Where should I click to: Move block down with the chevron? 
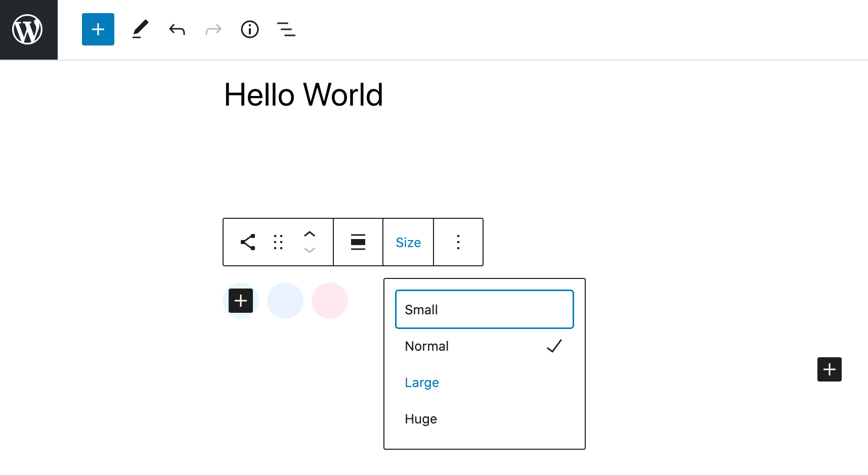click(x=310, y=251)
